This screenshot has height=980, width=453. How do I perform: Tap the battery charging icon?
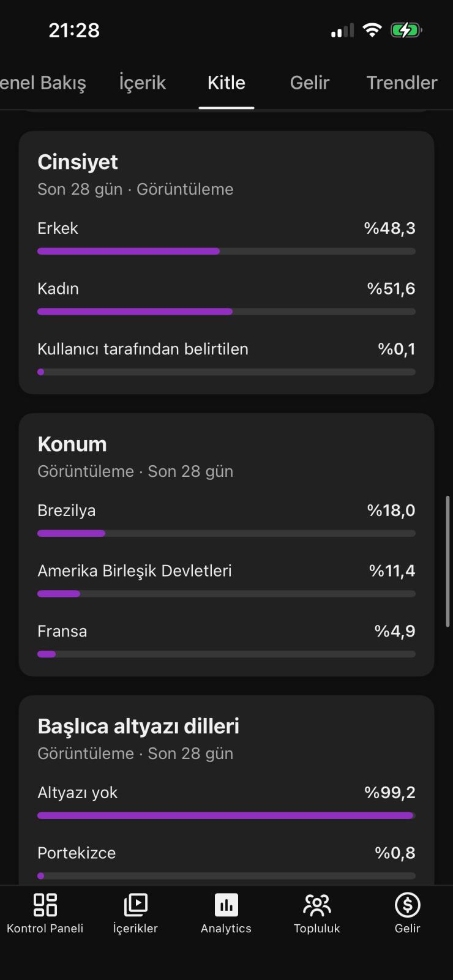coord(406,30)
